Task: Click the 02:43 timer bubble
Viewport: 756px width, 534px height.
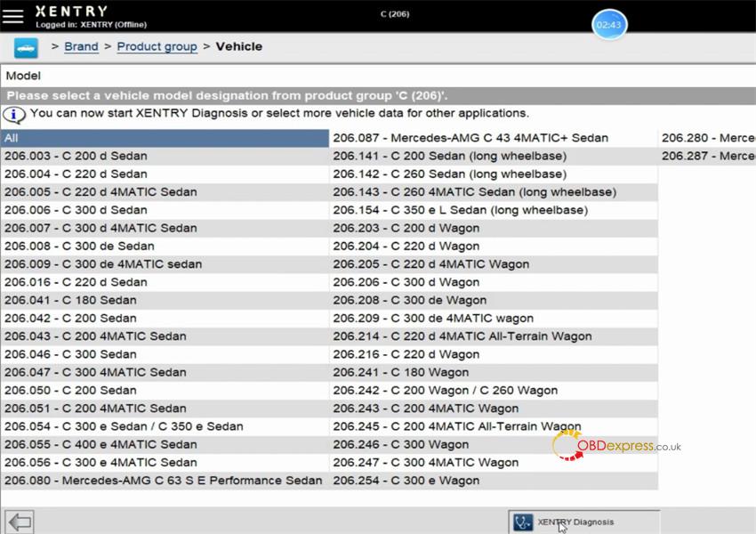Action: tap(609, 25)
